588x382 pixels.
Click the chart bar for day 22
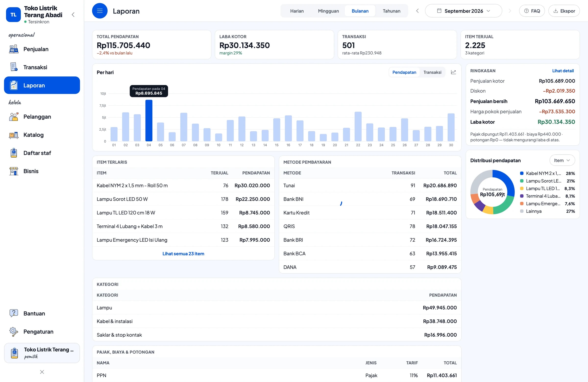358,126
